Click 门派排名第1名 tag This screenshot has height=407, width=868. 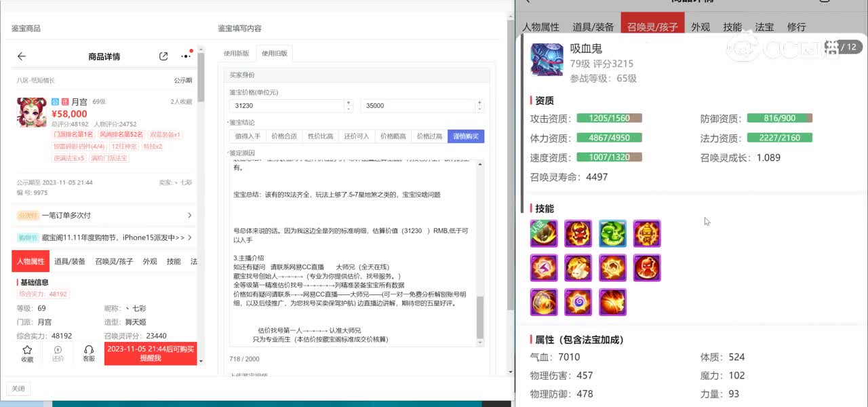point(73,134)
